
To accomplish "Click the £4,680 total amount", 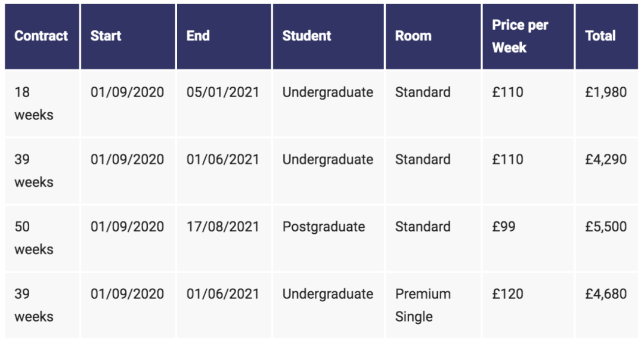I will tap(606, 295).
